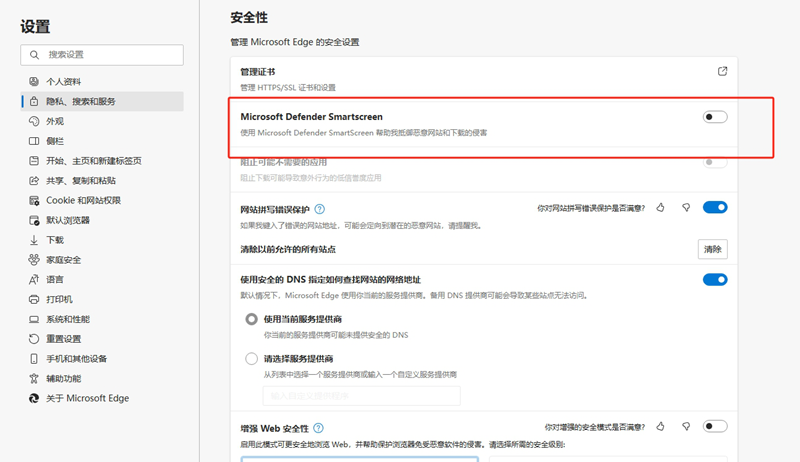Open 个人资料 settings page
Screen dimensions: 800x462
tap(102, 82)
